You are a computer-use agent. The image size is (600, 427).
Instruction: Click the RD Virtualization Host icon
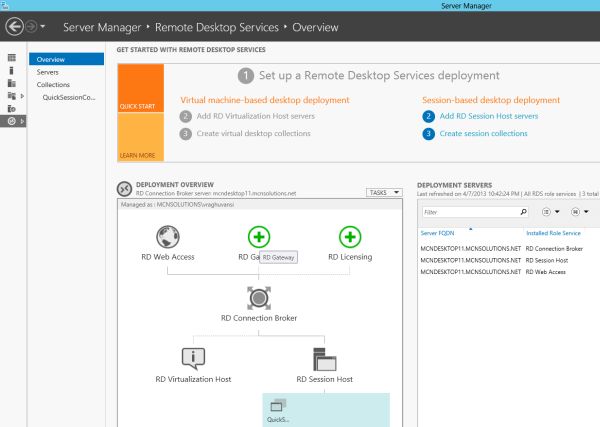(x=193, y=358)
